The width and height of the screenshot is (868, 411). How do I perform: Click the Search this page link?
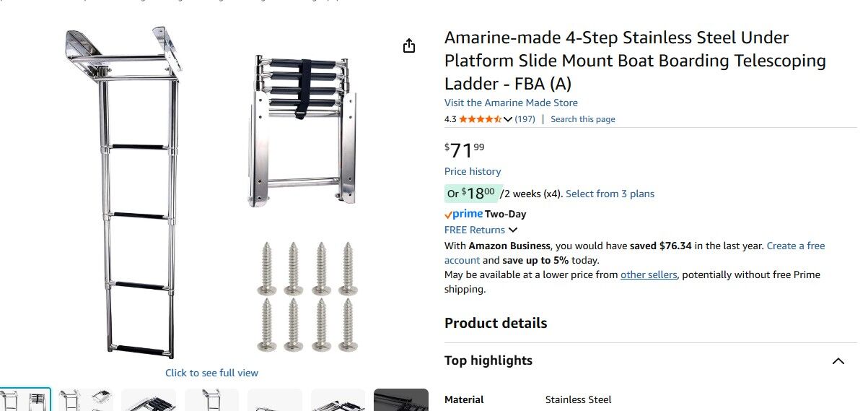point(583,119)
